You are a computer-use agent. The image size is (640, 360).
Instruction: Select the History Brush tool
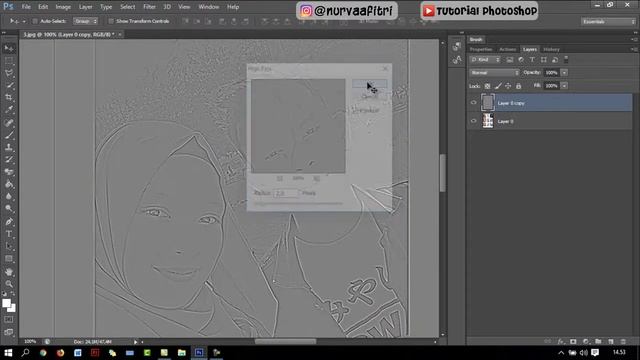9,160
